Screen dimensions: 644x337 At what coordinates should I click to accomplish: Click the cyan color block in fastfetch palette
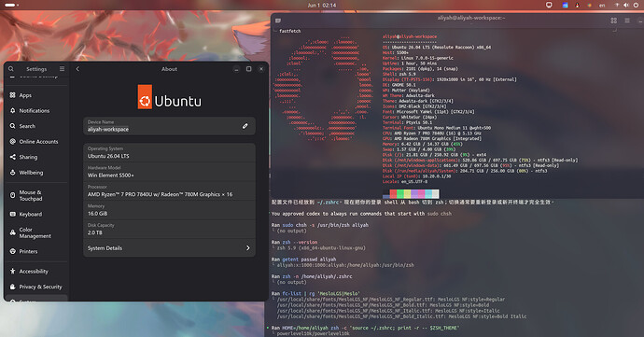[428, 194]
